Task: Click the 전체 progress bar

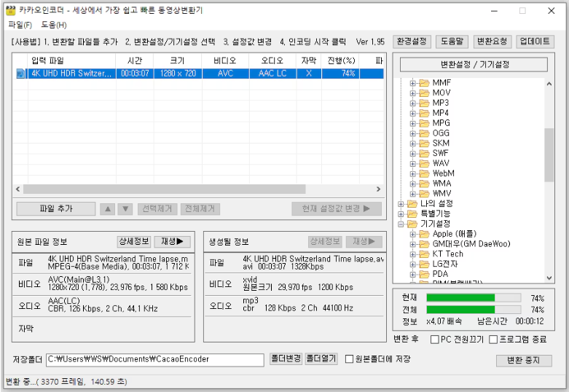Action: click(474, 310)
